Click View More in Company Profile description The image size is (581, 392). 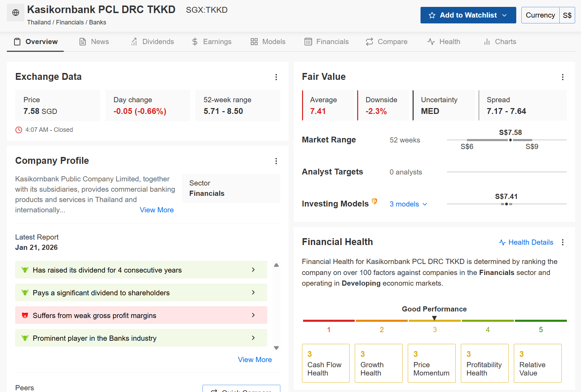click(x=157, y=210)
